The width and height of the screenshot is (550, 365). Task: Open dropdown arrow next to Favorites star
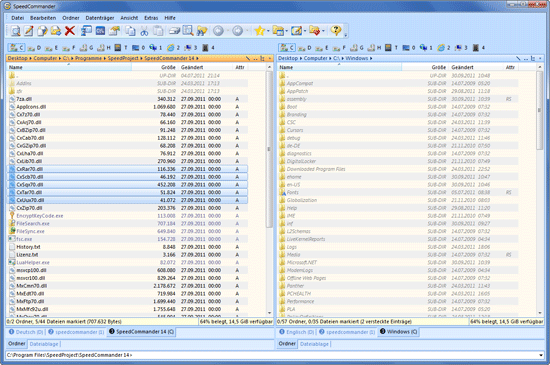click(x=268, y=31)
